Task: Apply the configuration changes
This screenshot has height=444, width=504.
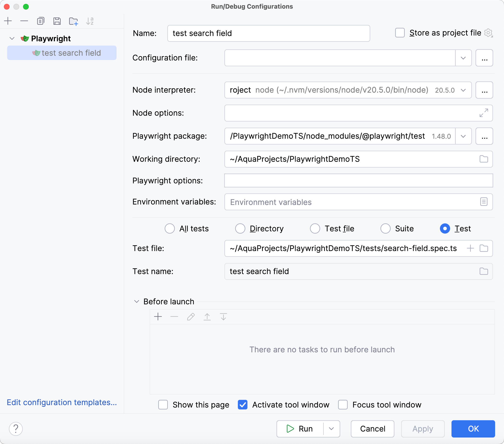Action: pyautogui.click(x=422, y=429)
